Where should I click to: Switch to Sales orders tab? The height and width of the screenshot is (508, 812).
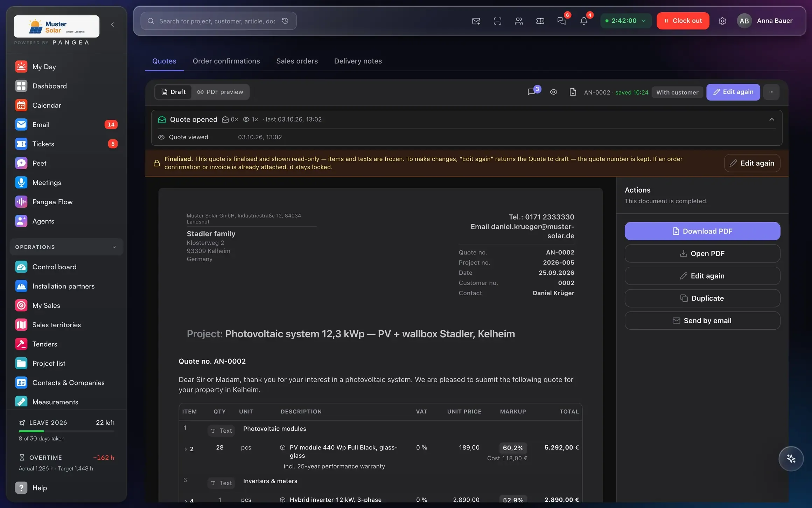tap(297, 61)
